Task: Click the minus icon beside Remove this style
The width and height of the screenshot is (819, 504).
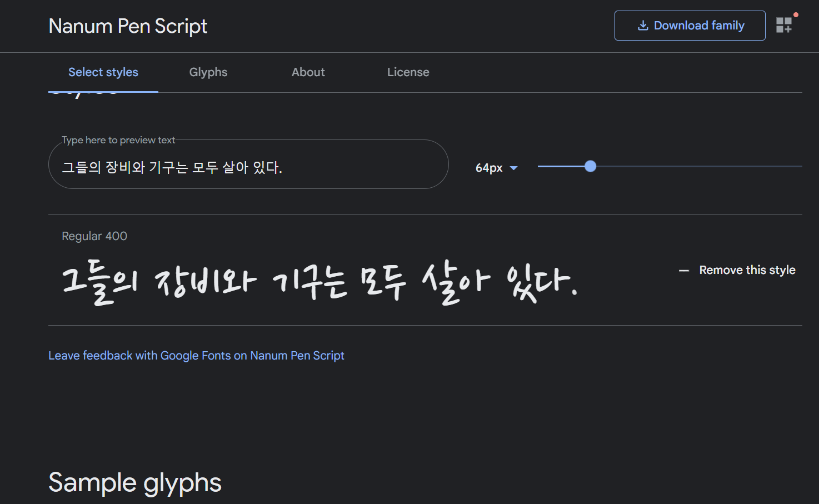Action: [x=683, y=271]
